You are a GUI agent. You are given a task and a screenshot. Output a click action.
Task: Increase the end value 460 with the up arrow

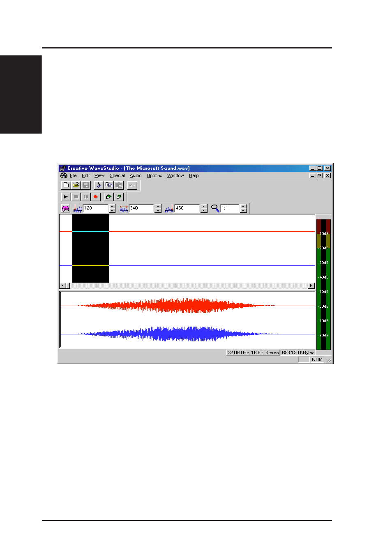[x=204, y=206]
